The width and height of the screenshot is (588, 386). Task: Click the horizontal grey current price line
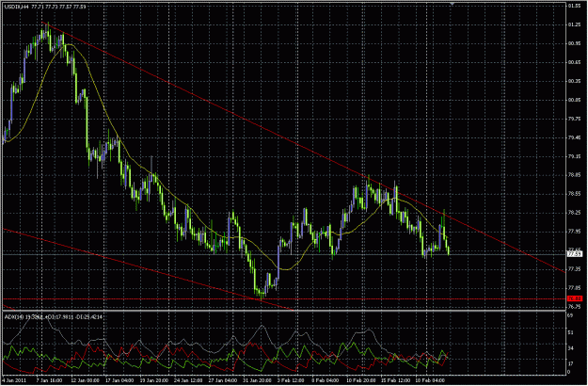284,254
